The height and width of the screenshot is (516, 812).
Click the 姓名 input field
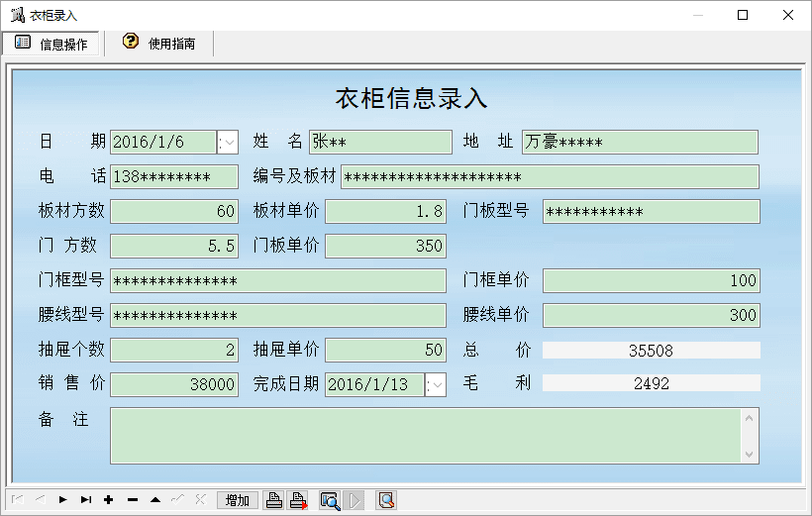tap(380, 142)
